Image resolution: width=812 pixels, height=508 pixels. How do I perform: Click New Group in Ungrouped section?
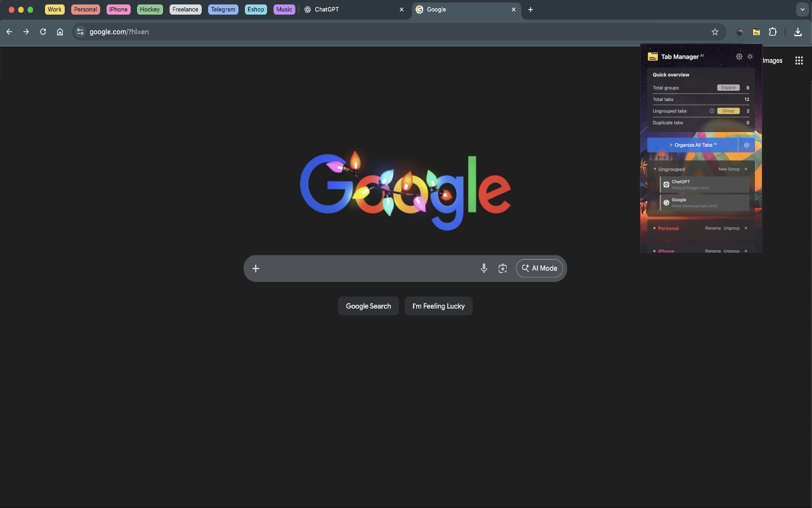coord(729,170)
